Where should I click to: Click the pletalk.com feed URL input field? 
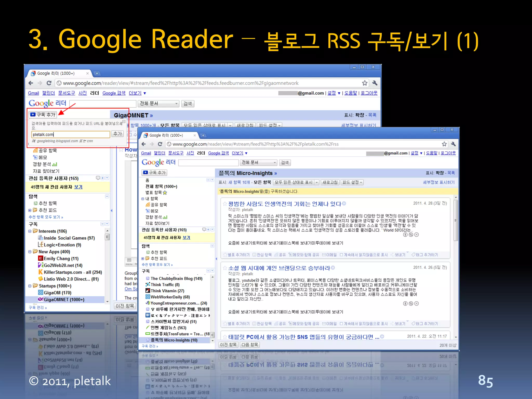[x=71, y=135]
